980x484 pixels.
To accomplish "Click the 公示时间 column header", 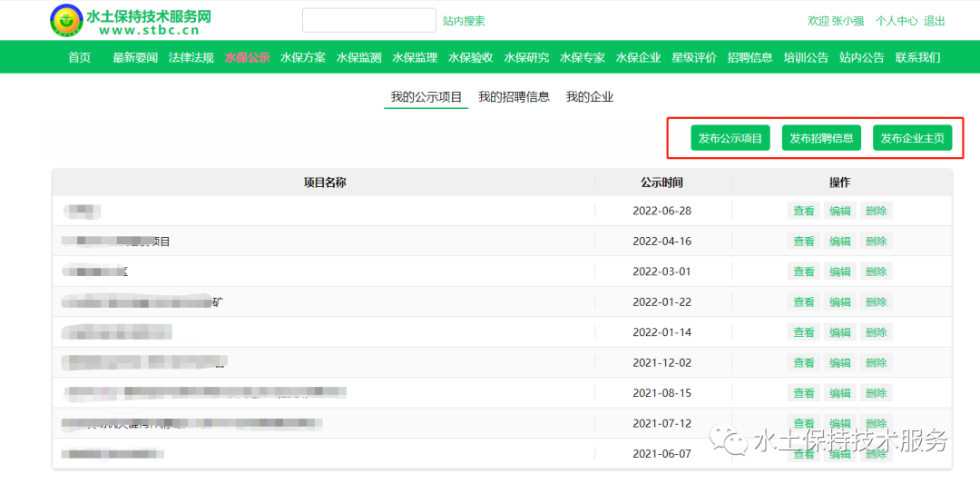I will pos(661,182).
